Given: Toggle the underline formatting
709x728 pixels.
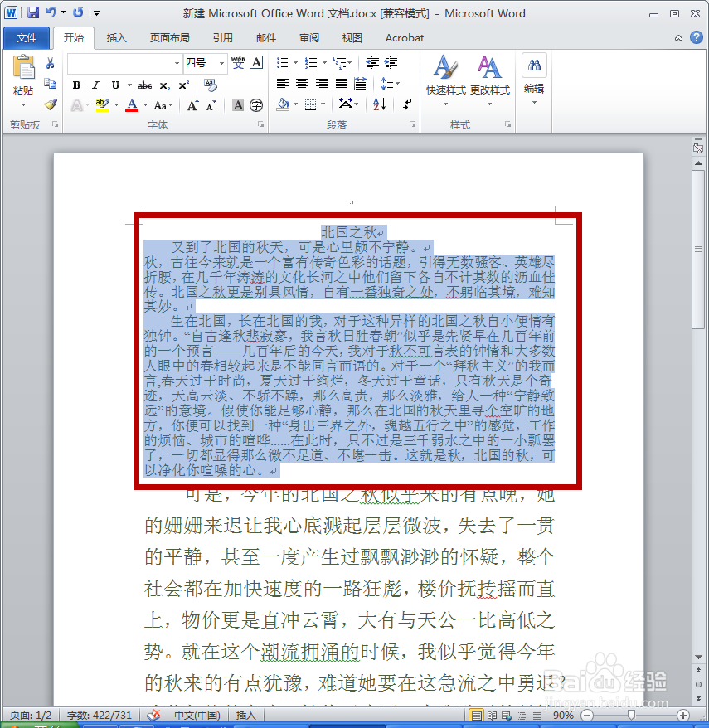Looking at the screenshot, I should tap(114, 84).
